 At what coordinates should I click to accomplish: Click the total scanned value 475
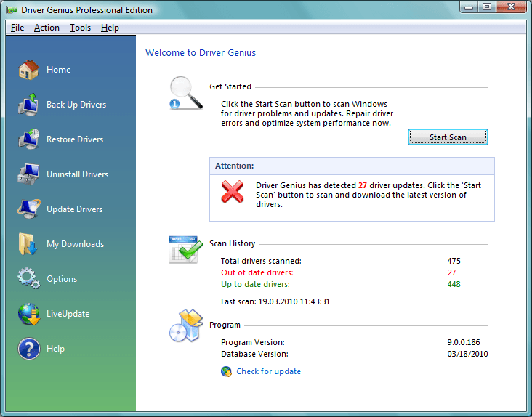tap(454, 261)
